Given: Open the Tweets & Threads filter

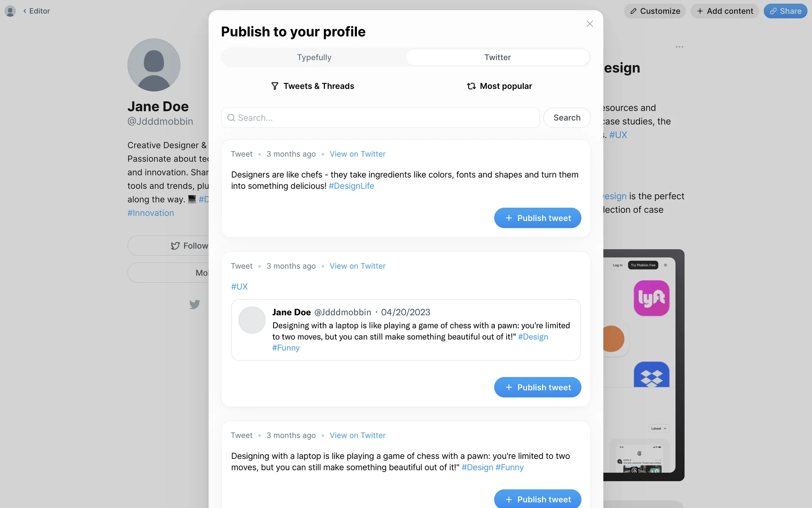Looking at the screenshot, I should click(x=313, y=86).
